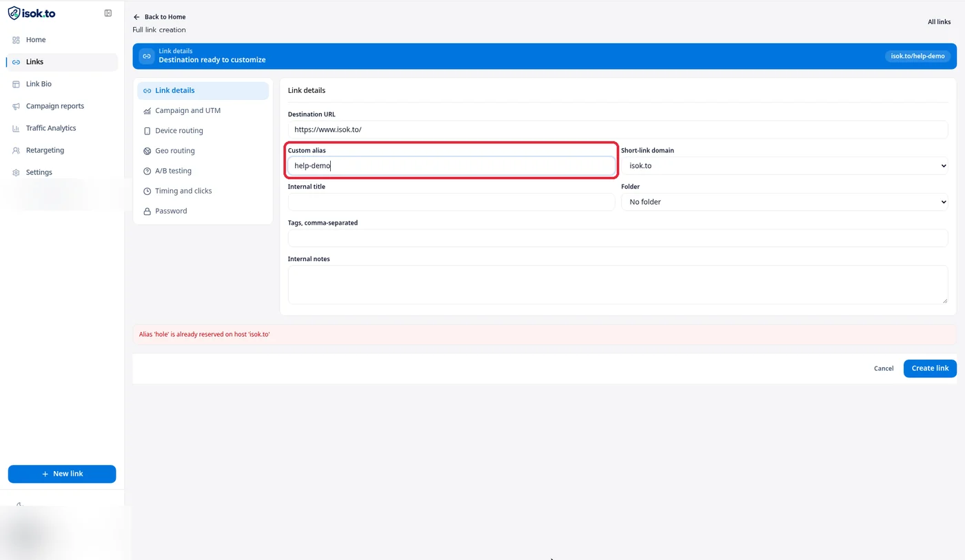Click the Destination URL field
Image resolution: width=965 pixels, height=560 pixels.
(618, 129)
